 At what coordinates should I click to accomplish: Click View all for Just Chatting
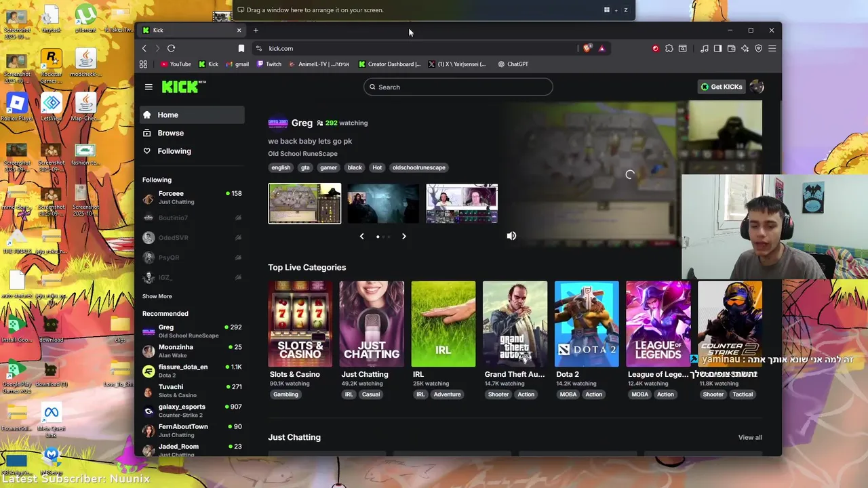[x=750, y=437]
